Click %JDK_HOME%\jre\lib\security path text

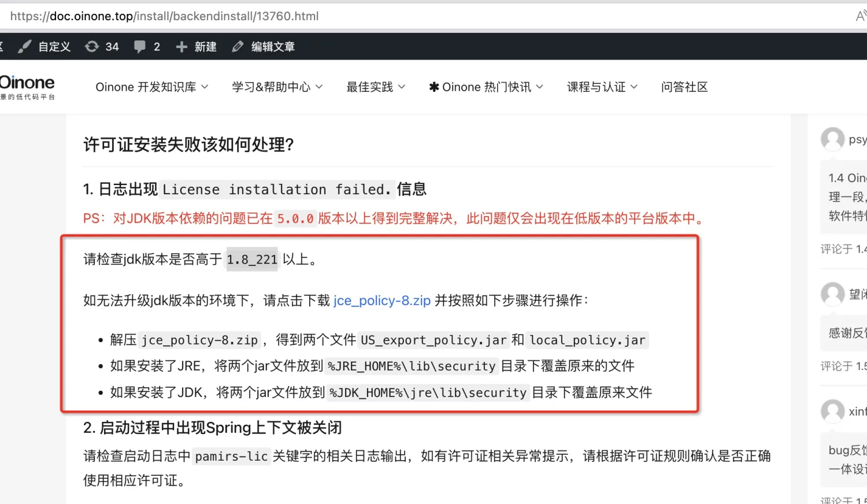coord(428,393)
